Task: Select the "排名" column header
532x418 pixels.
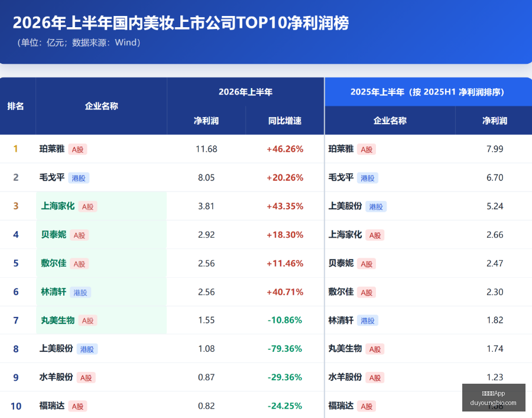Action: tap(15, 106)
